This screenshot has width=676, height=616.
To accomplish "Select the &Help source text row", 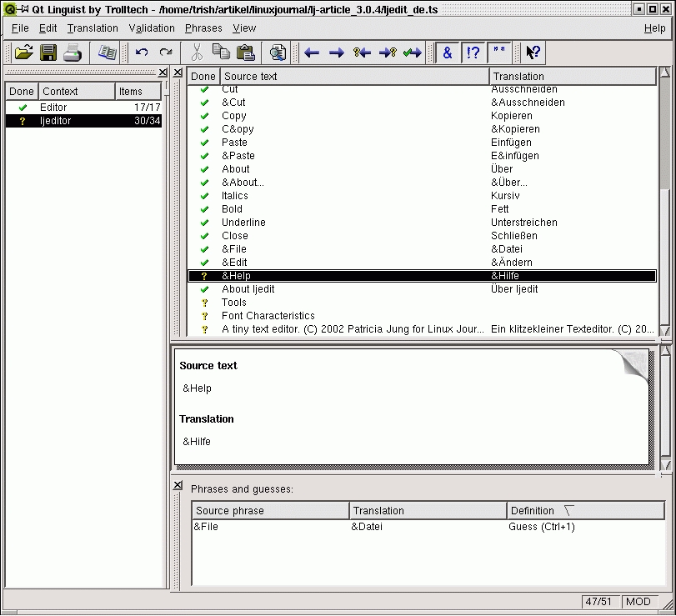I will coord(333,275).
